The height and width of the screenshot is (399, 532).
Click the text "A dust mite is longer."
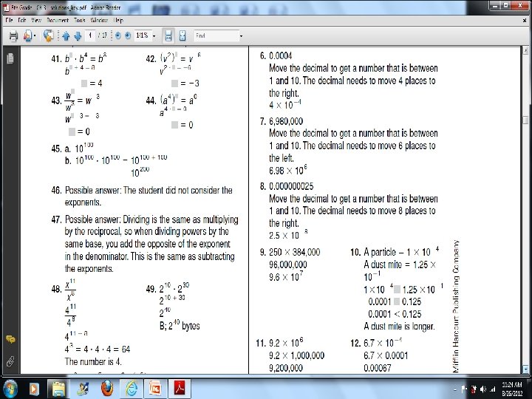point(399,327)
